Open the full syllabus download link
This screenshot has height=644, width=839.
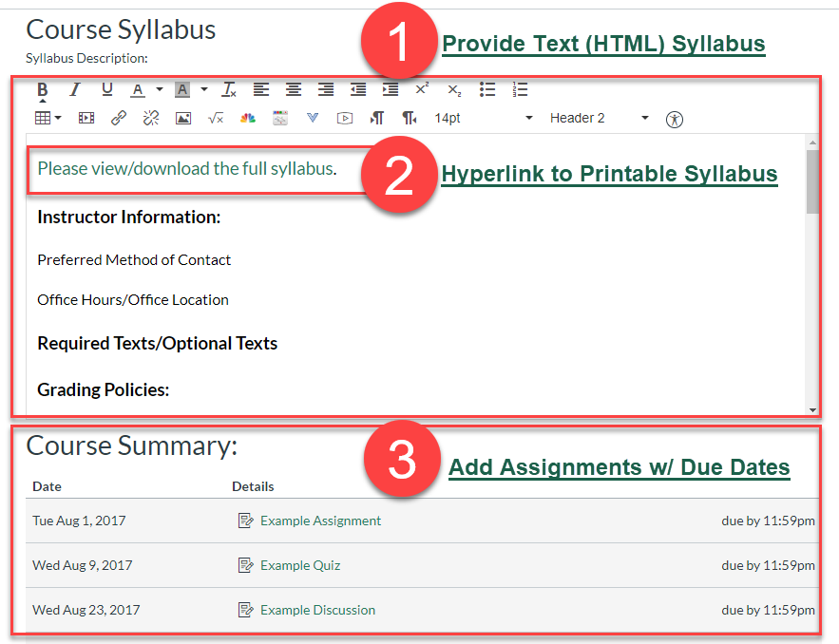(185, 169)
